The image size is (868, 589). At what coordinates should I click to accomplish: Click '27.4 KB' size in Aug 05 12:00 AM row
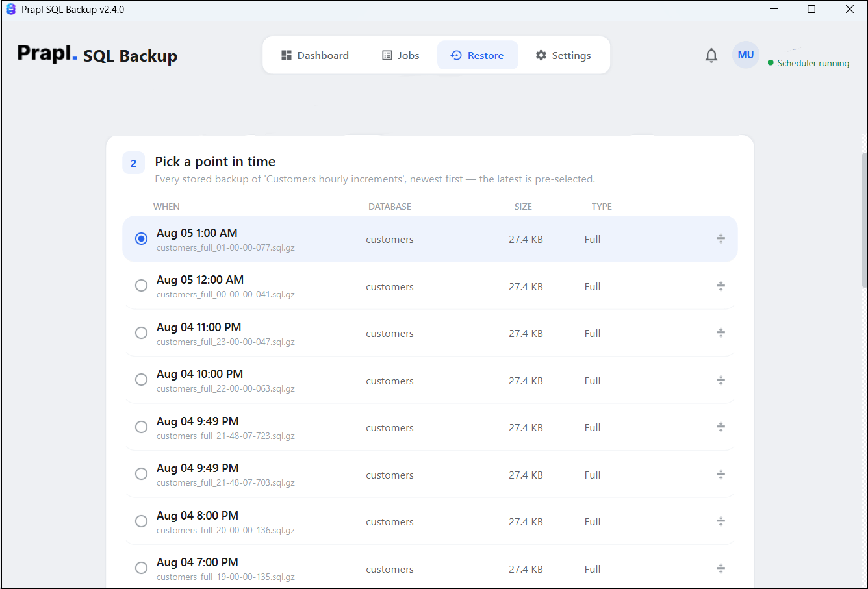click(x=526, y=286)
